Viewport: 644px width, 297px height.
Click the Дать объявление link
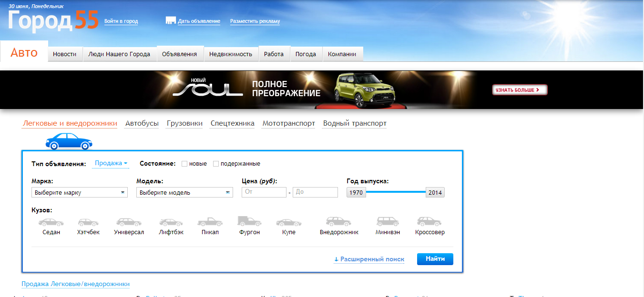point(199,21)
